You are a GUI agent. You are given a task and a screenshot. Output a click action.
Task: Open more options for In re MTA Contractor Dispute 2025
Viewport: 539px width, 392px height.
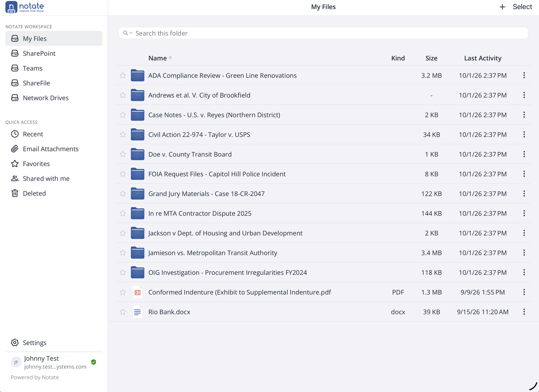524,213
